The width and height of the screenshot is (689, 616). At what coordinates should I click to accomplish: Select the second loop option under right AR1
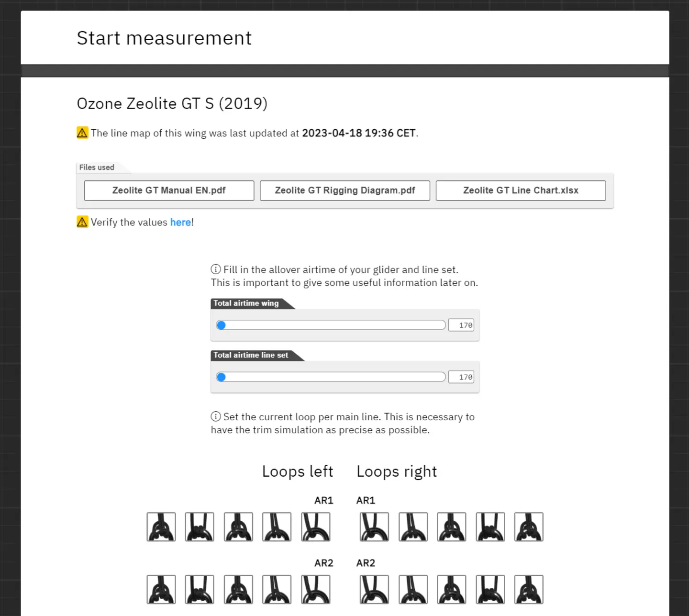413,526
